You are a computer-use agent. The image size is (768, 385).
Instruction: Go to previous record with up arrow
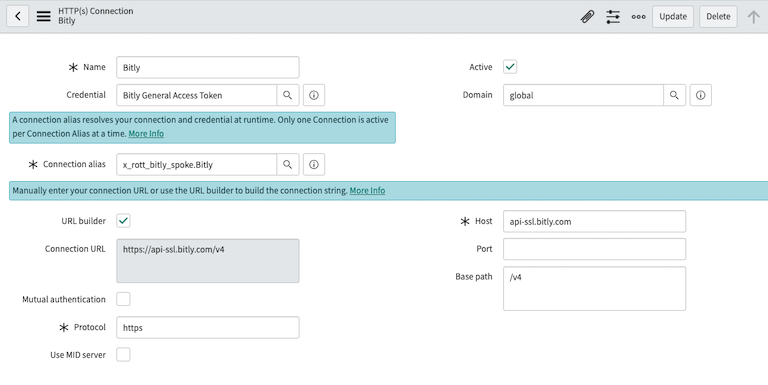coord(753,17)
